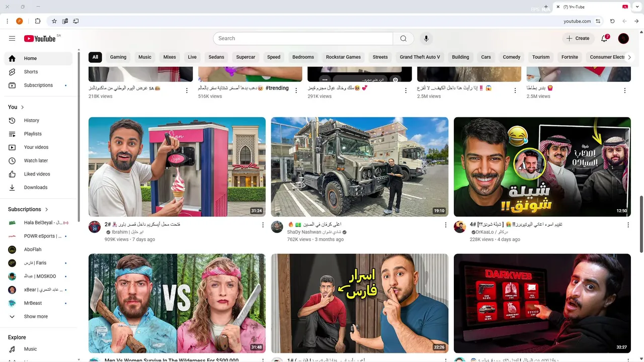Image resolution: width=644 pixels, height=362 pixels.
Task: Select the Sedans filter chip
Action: point(216,57)
